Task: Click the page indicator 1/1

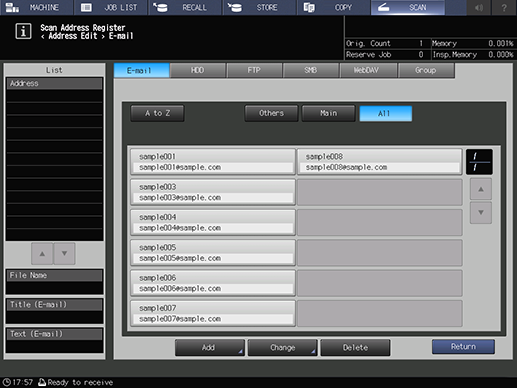Action: (x=479, y=162)
